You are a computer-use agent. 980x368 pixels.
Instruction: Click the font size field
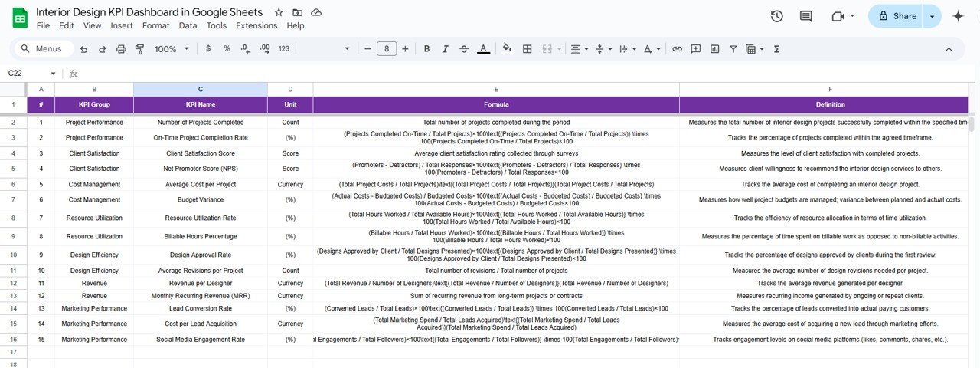pos(387,49)
